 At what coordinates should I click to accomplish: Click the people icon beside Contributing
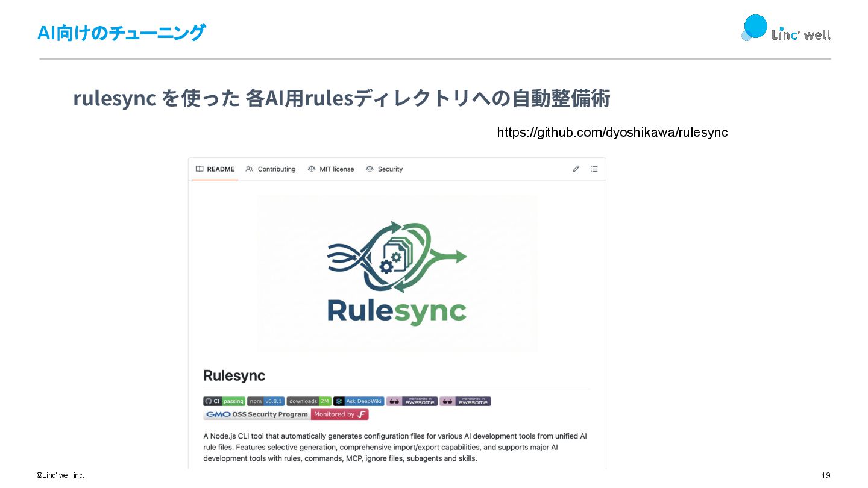250,169
